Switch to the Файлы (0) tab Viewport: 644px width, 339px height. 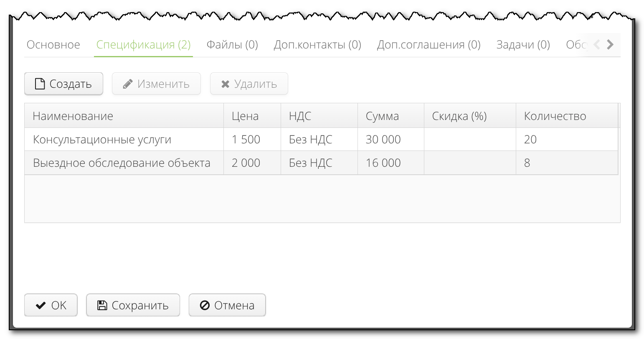coord(232,45)
